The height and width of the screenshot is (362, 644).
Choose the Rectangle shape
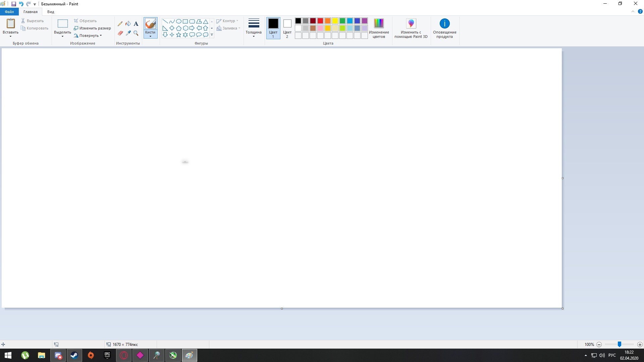(185, 21)
